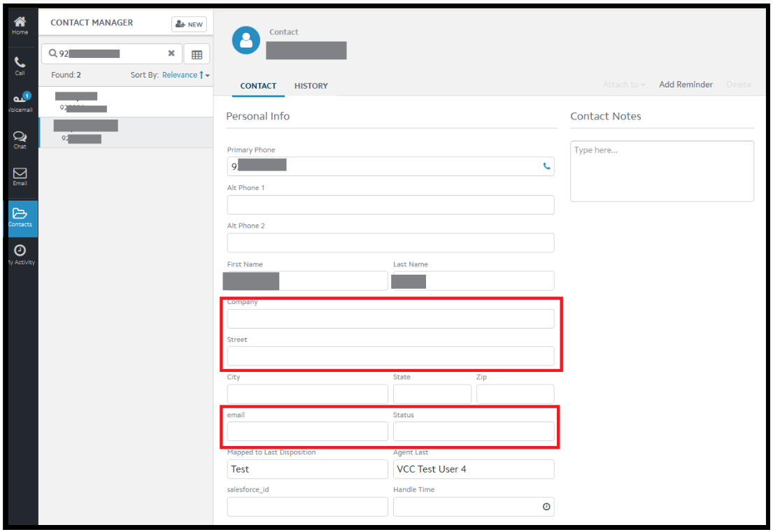The image size is (773, 532).
Task: Create a new contact with NEW button
Action: [190, 24]
